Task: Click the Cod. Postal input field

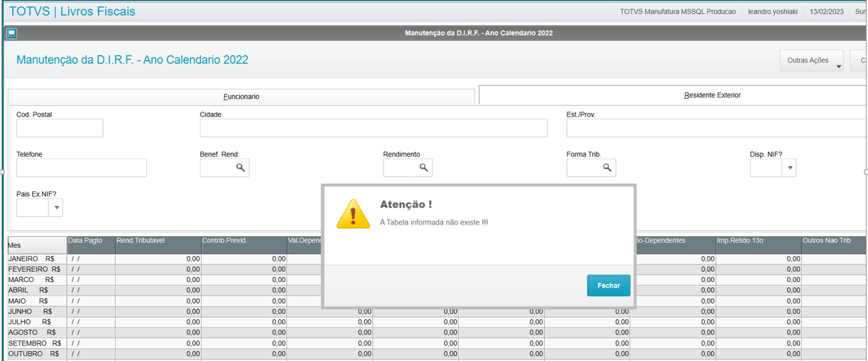Action: (60, 128)
